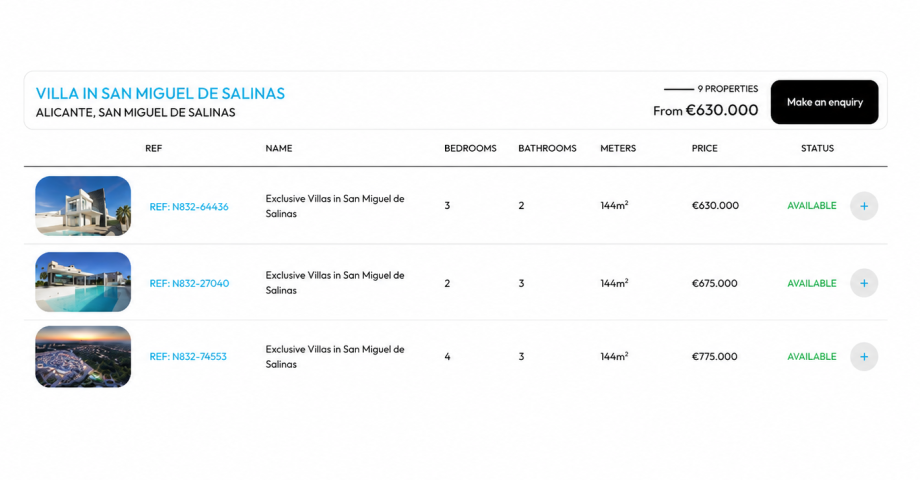The image size is (920, 480).
Task: Expand details for the €675.000 villa row
Action: (864, 283)
